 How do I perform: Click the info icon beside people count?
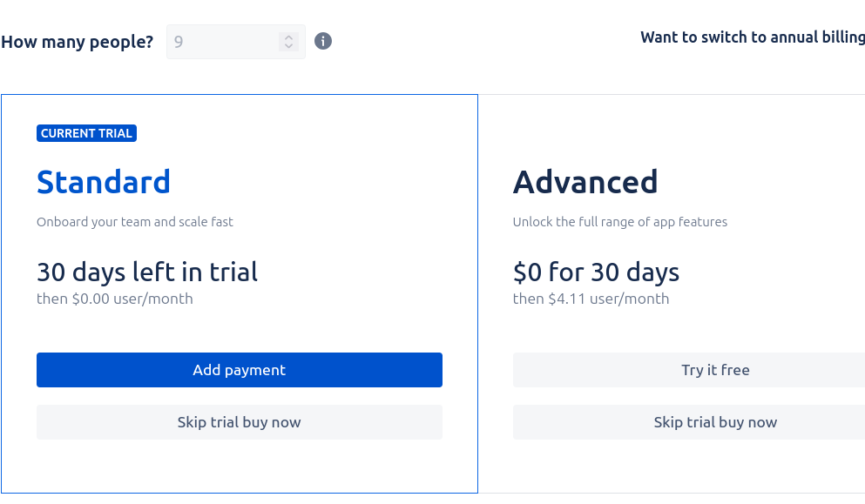point(322,41)
